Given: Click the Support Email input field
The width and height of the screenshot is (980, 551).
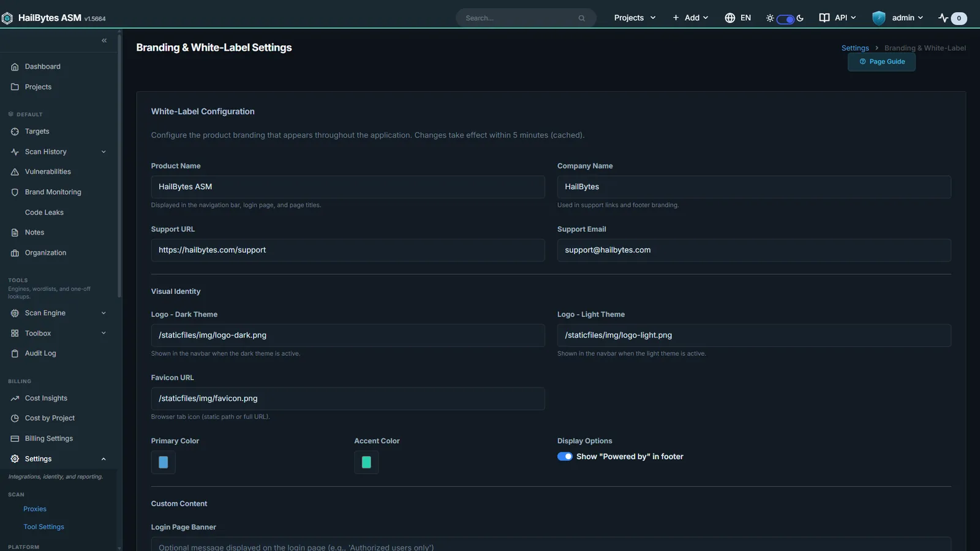Looking at the screenshot, I should 754,250.
